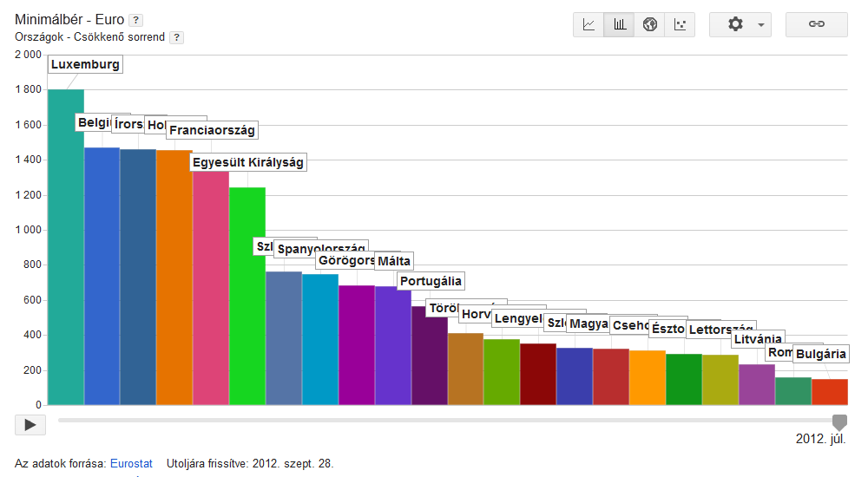Viewport: 868px width, 477px height.
Task: Click the chain link share button
Action: pyautogui.click(x=816, y=24)
